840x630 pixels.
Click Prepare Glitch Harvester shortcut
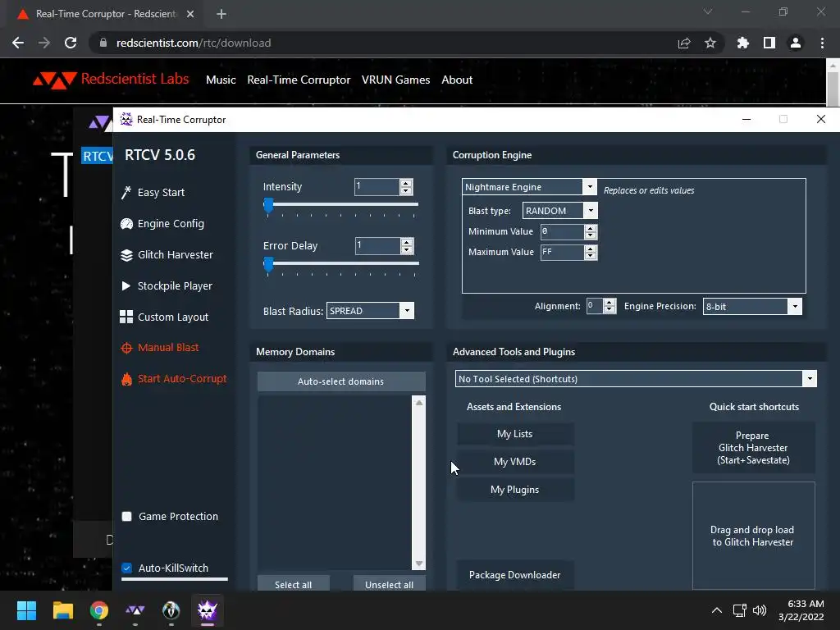click(753, 447)
